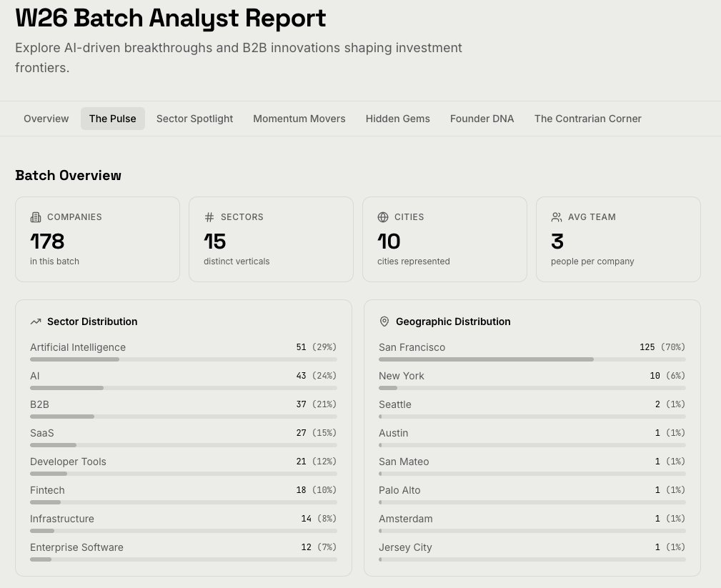Click the Cities count 10
Viewport: 721px width, 588px height.
pos(389,241)
